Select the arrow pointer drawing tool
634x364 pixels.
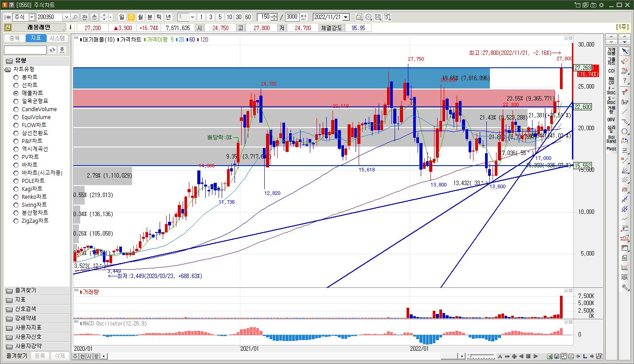point(625,52)
